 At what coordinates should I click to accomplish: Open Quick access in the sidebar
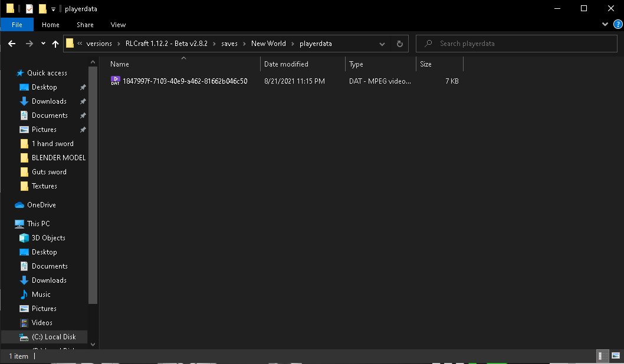coord(47,73)
